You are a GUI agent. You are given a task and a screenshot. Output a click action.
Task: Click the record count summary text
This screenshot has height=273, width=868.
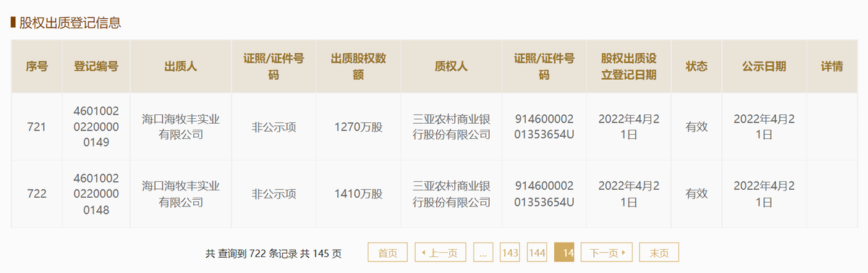273,253
